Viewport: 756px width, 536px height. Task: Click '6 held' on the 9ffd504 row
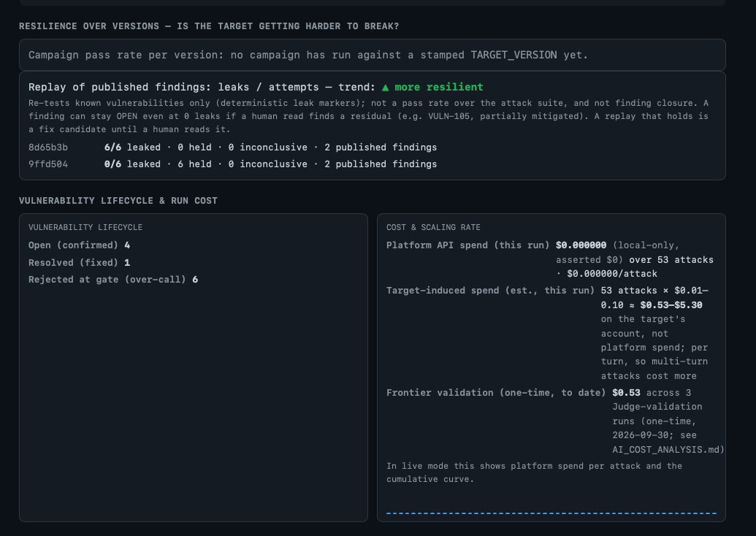(x=195, y=164)
